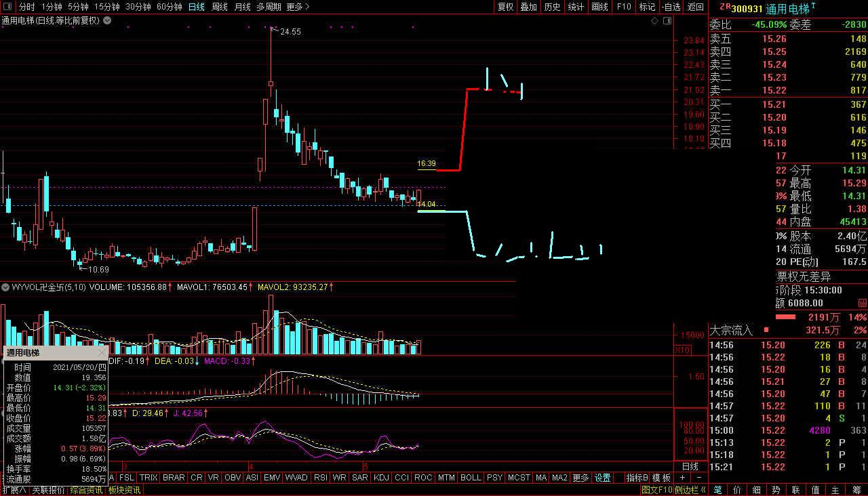
Task: Open 历史 history button
Action: click(552, 7)
